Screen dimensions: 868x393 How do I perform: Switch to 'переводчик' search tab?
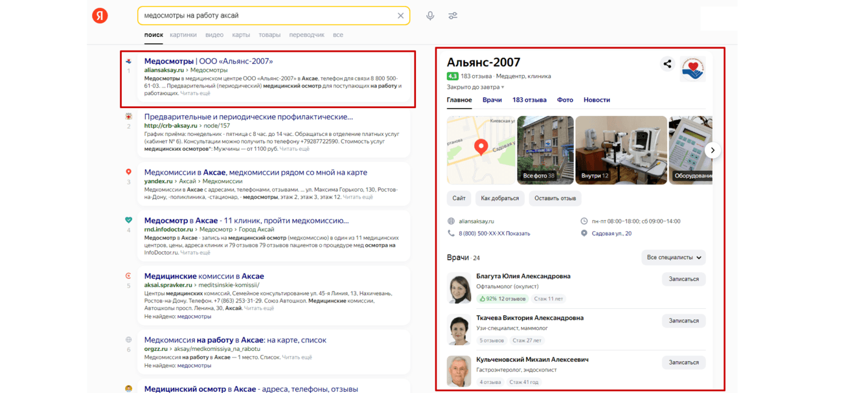307,35
